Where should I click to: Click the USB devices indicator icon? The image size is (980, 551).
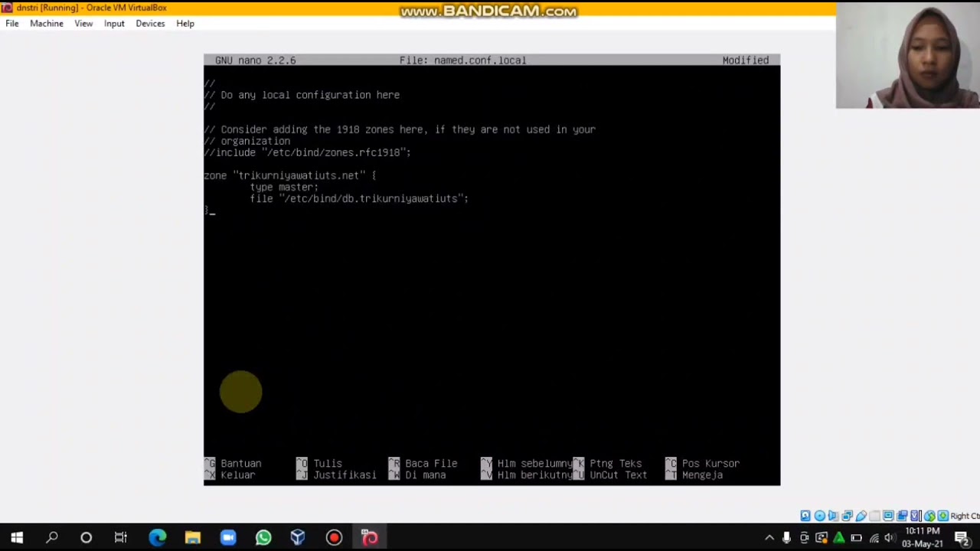[861, 516]
